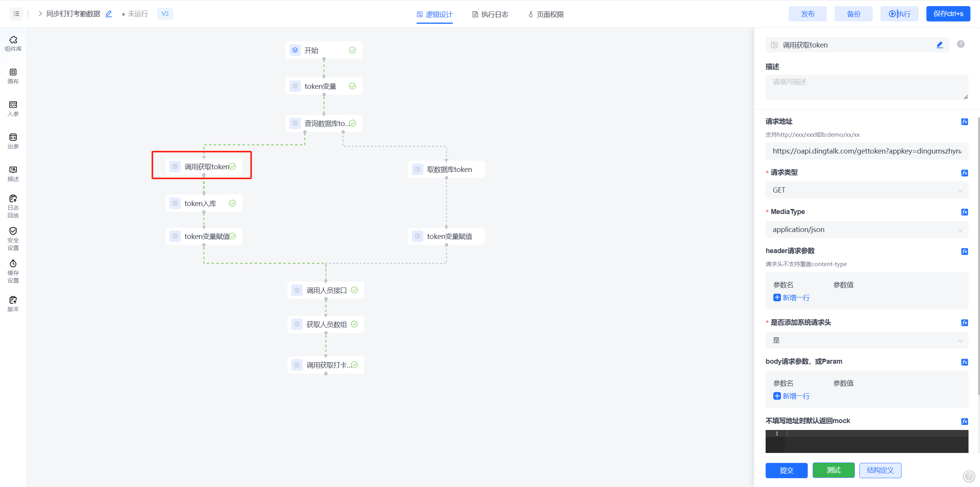Toggle fx expression mode for 请求类型
This screenshot has width=980, height=487.
coord(964,173)
